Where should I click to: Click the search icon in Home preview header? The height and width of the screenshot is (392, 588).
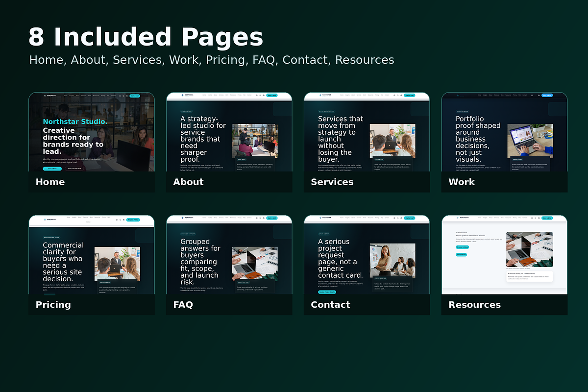coord(123,96)
